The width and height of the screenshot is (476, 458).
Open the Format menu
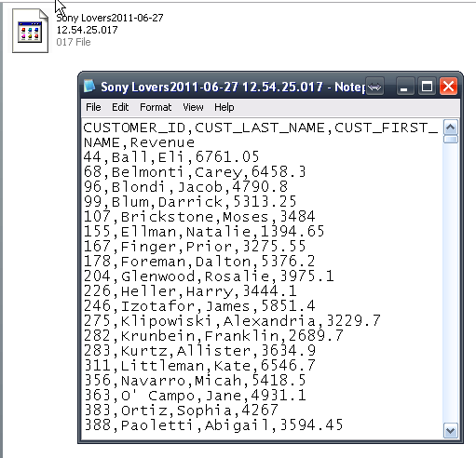156,107
